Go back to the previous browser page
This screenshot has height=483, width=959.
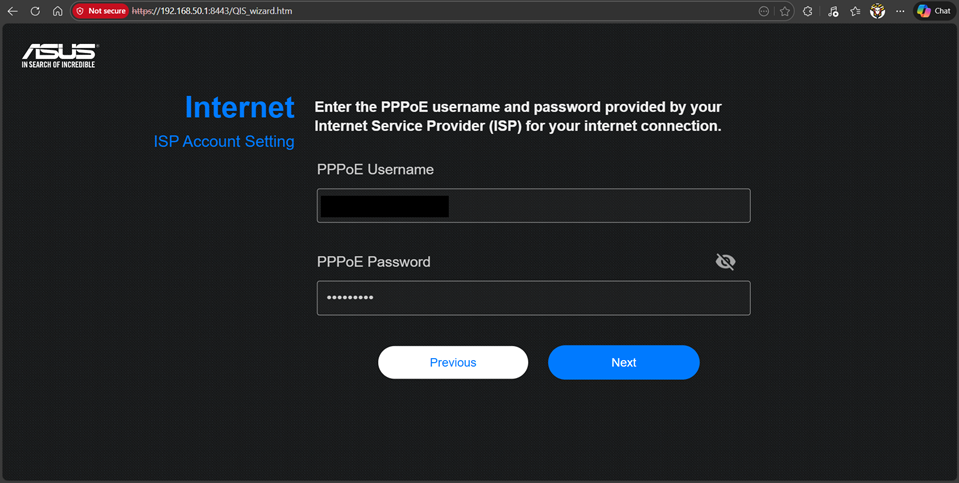pos(13,11)
